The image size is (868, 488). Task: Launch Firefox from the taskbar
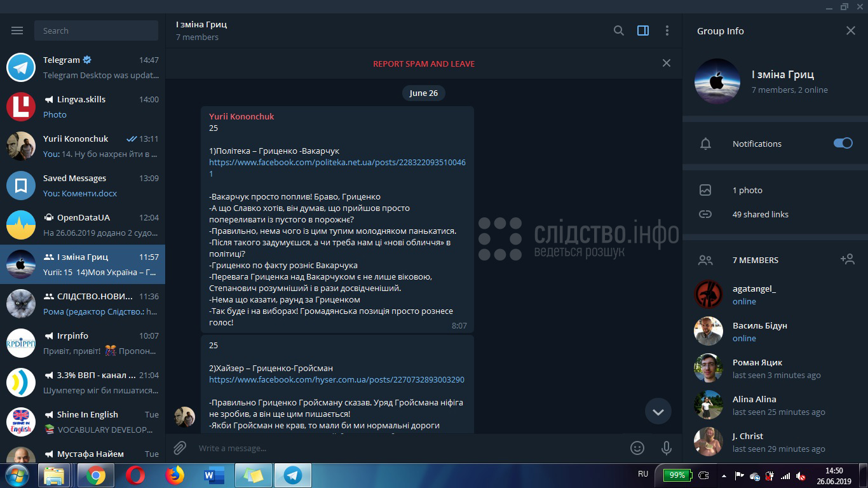pos(173,475)
